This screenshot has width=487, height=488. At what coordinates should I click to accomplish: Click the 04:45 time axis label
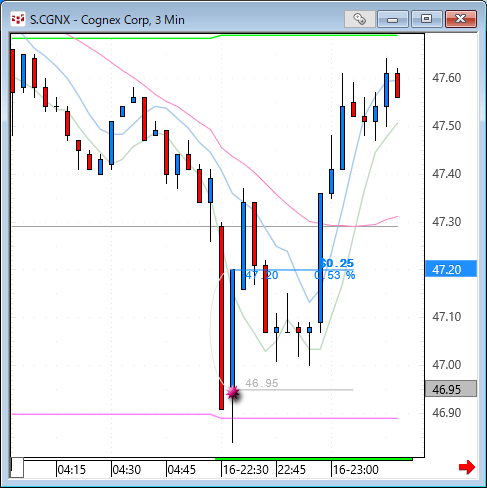tap(181, 470)
